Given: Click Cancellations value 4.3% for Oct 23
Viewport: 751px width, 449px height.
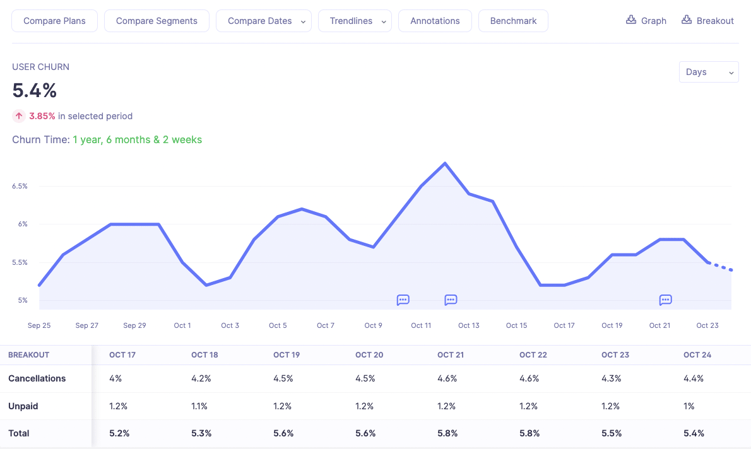Looking at the screenshot, I should pos(611,379).
